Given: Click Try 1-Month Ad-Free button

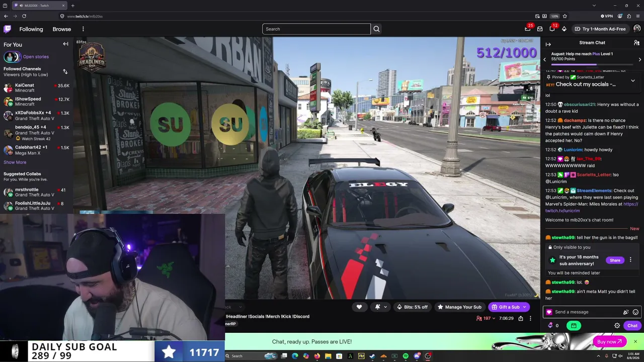Looking at the screenshot, I should click(600, 29).
